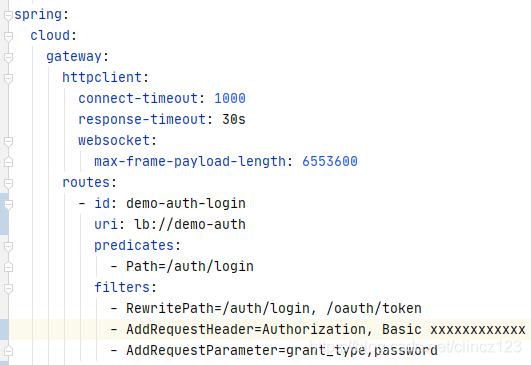531x365 pixels.
Task: Click the uri value lb://demo-auth
Action: click(x=190, y=224)
